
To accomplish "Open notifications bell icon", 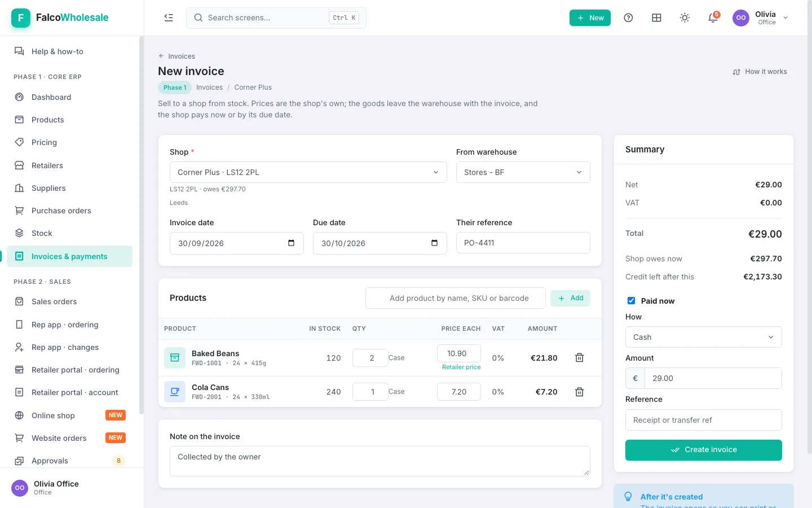I will pos(713,18).
